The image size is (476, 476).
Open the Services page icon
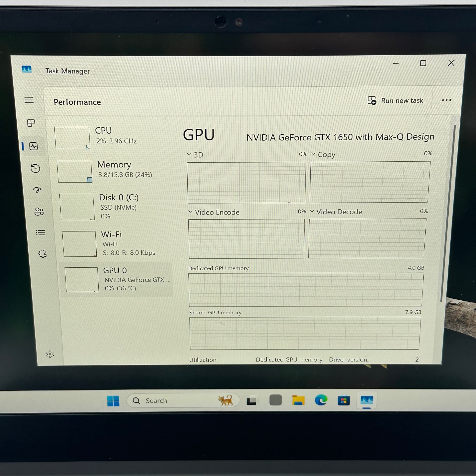click(x=43, y=254)
